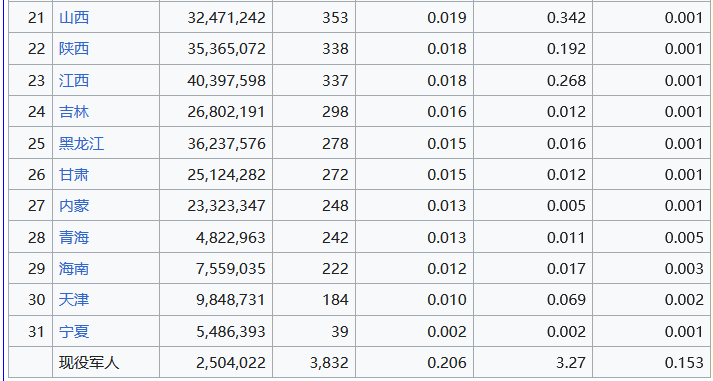Open the 海南 province link
The image size is (713, 381).
pos(74,269)
